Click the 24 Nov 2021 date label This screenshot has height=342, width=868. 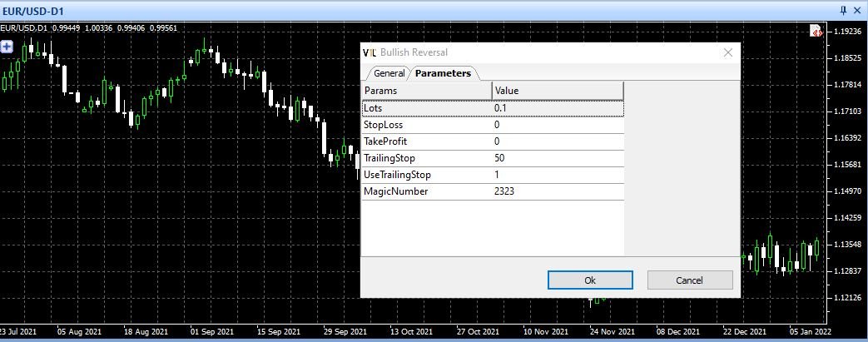pyautogui.click(x=612, y=331)
